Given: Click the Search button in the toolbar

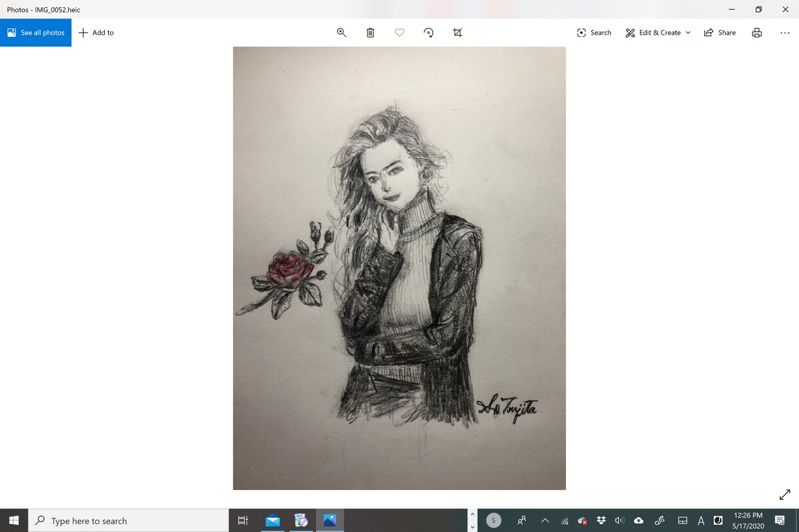Looking at the screenshot, I should click(594, 33).
